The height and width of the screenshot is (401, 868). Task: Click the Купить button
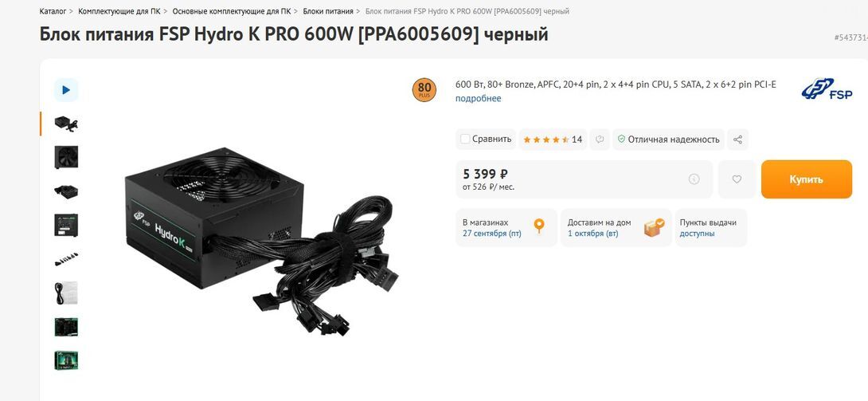click(807, 179)
